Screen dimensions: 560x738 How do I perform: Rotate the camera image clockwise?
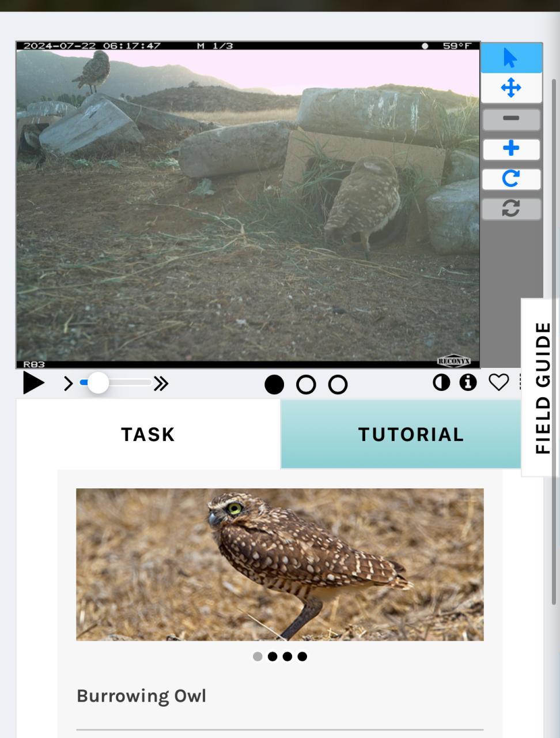coord(512,179)
